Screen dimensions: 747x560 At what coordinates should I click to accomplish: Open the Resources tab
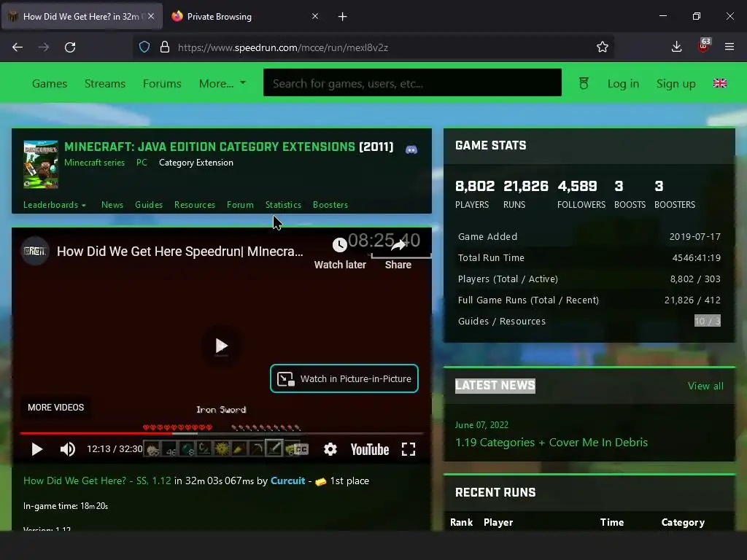tap(195, 205)
